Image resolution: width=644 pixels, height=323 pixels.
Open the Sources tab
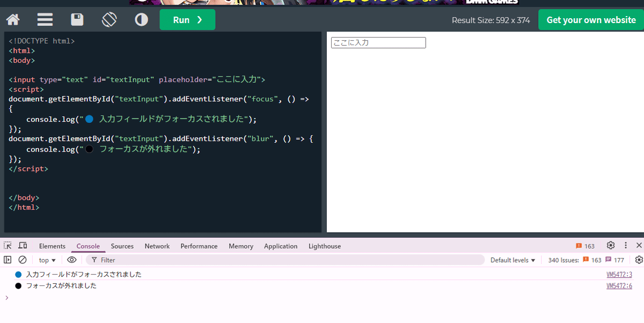click(122, 246)
